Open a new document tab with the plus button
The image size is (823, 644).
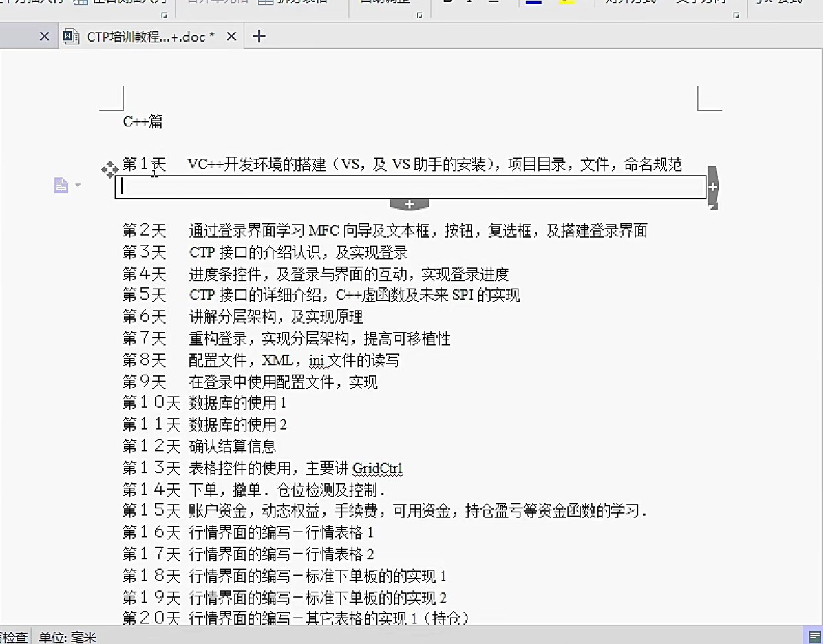[x=259, y=36]
